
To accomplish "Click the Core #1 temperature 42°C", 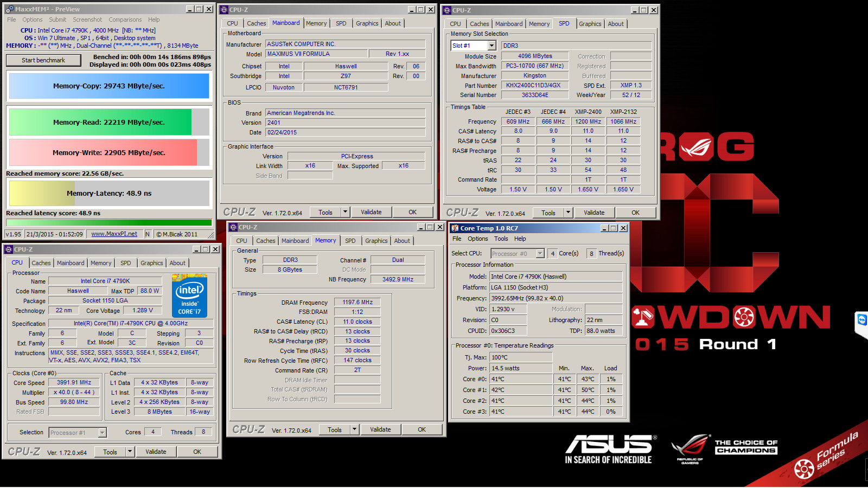I will tap(521, 390).
